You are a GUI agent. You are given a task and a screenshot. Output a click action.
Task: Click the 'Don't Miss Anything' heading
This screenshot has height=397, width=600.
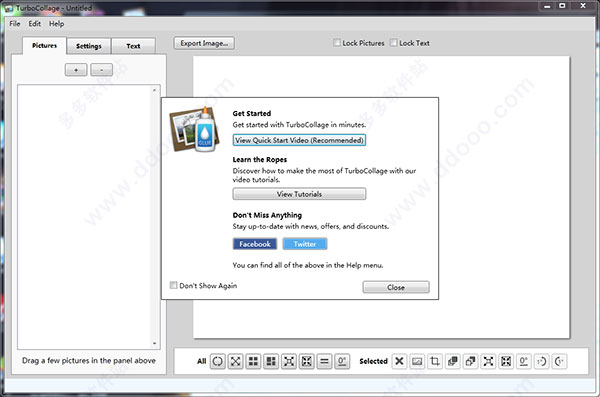point(267,215)
